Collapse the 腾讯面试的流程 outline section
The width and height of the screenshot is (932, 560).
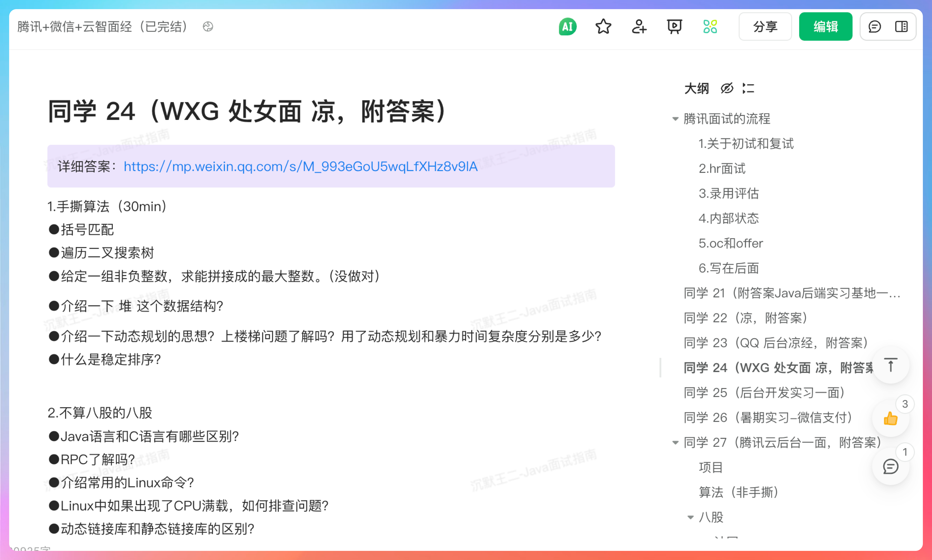(675, 119)
